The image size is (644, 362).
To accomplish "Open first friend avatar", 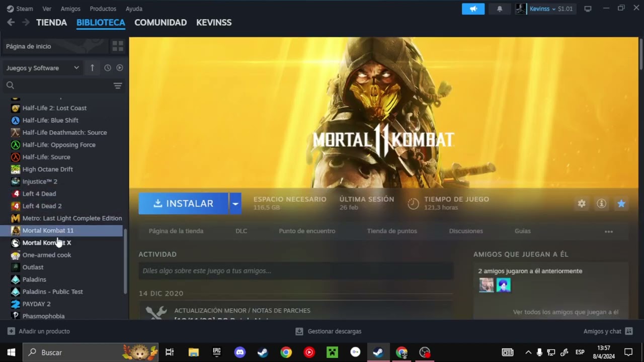I will pos(486,285).
